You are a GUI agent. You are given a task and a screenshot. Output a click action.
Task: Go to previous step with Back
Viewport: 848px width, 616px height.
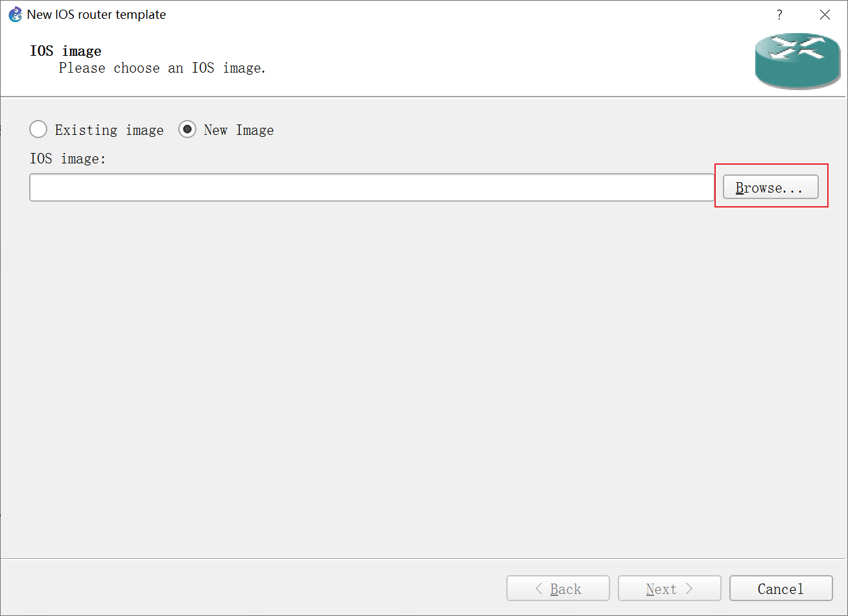[558, 589]
